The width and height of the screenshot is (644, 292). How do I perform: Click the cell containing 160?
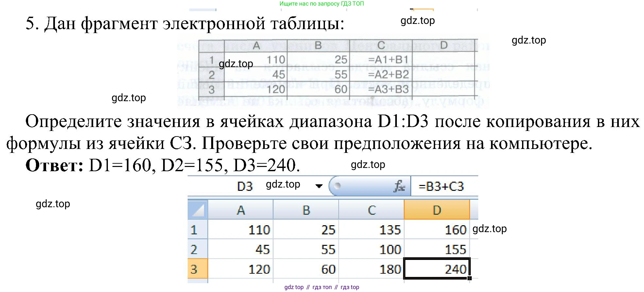pyautogui.click(x=437, y=229)
